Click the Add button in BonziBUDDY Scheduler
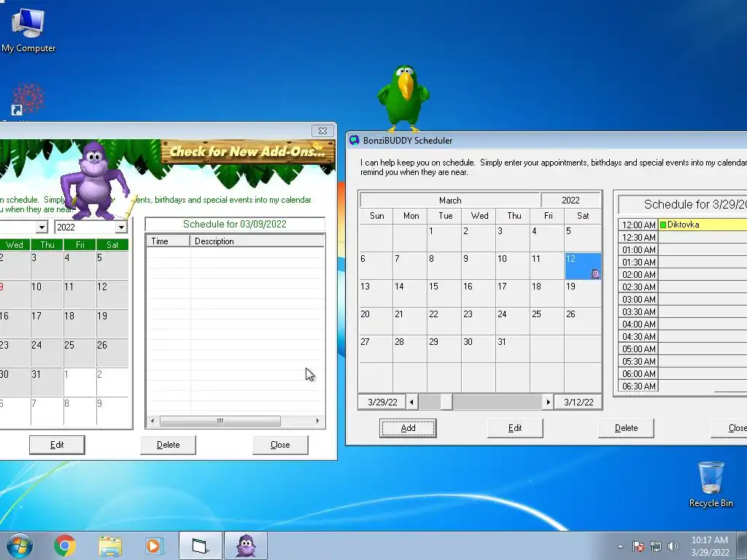Image resolution: width=747 pixels, height=560 pixels. 408,428
